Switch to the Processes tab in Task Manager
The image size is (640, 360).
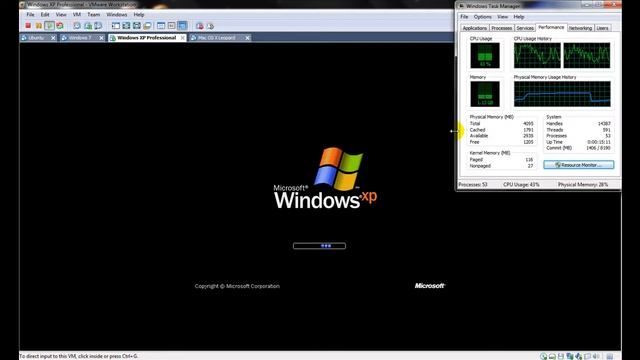502,28
